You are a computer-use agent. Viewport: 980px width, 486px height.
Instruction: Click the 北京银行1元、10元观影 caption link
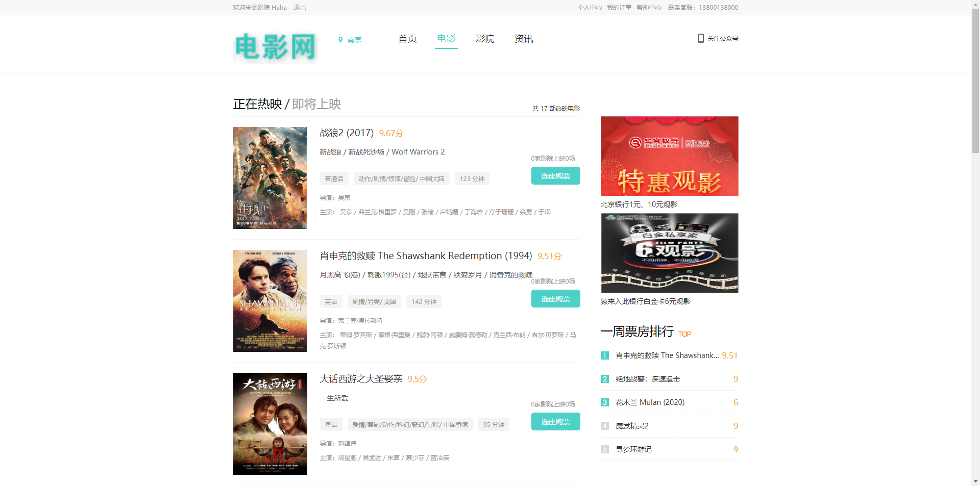(x=639, y=204)
